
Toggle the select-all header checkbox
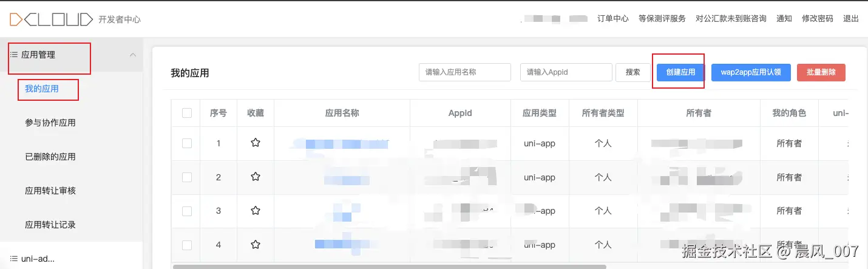tap(187, 113)
